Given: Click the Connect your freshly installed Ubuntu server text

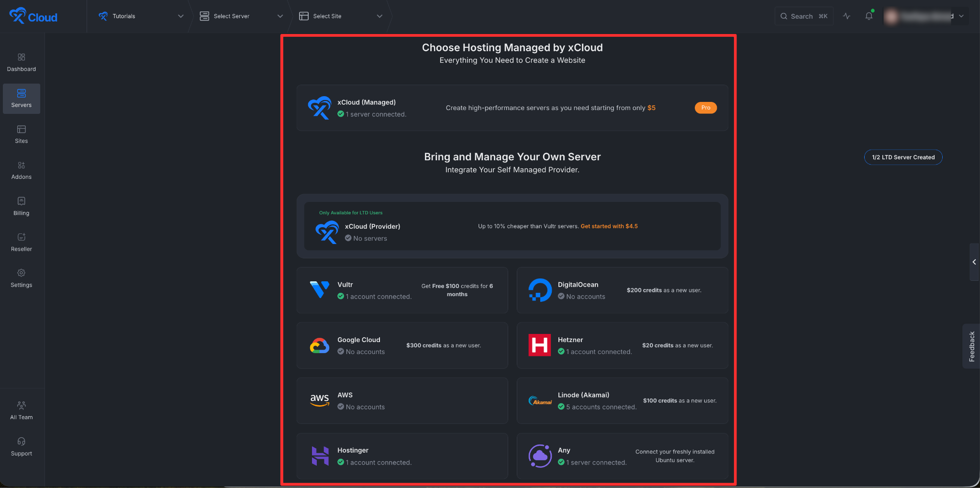Looking at the screenshot, I should pos(675,456).
